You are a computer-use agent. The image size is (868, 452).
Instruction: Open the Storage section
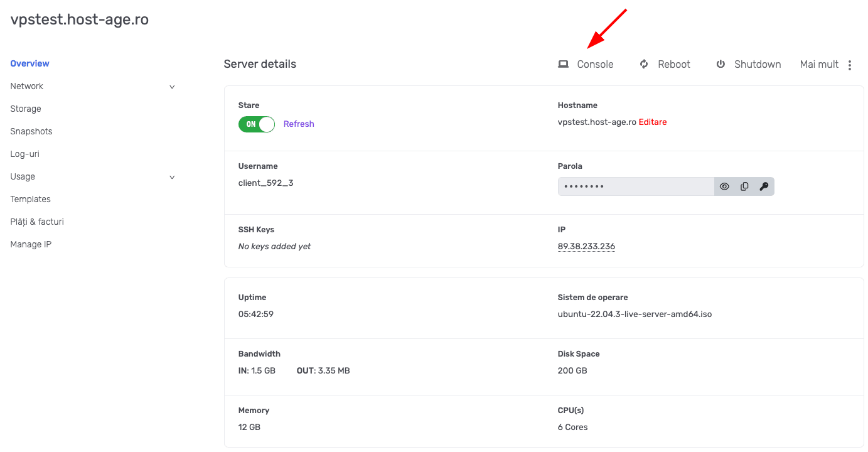coord(26,109)
